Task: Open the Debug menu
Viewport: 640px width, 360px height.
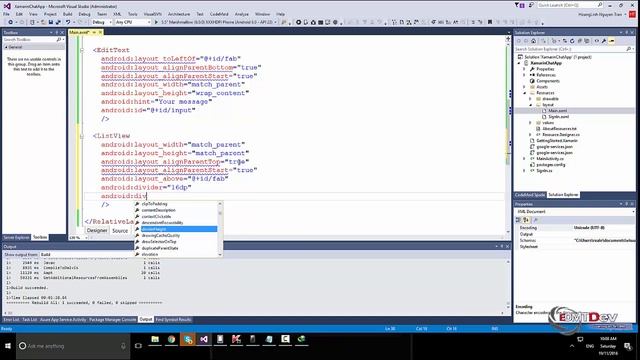Action: [84, 14]
